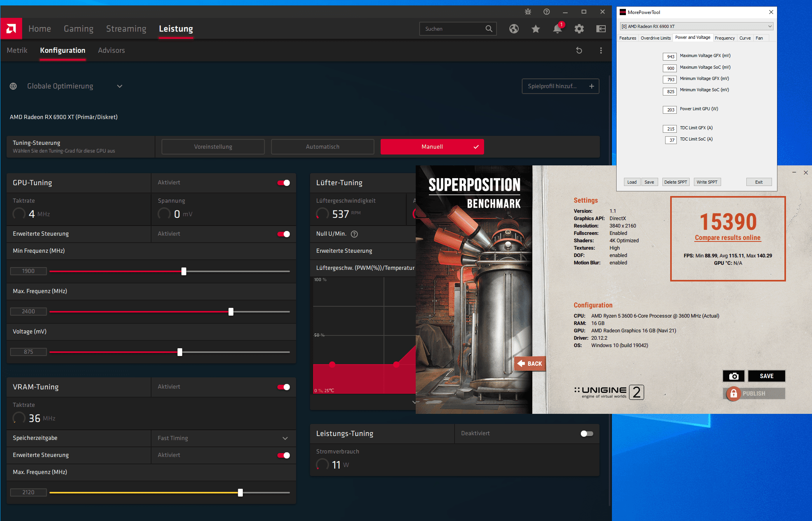Open the Speicherzeitgabe Fast Timing dropdown
The image size is (812, 521).
point(223,438)
